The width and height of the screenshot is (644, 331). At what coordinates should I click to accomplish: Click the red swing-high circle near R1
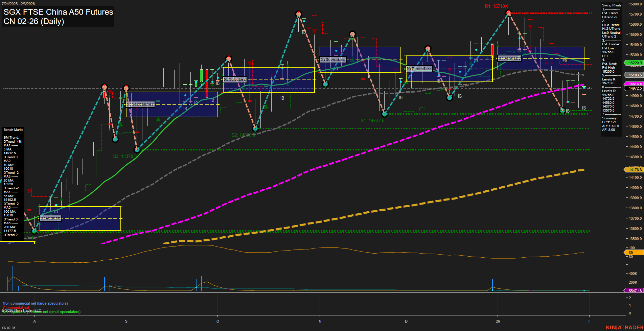pyautogui.click(x=508, y=13)
